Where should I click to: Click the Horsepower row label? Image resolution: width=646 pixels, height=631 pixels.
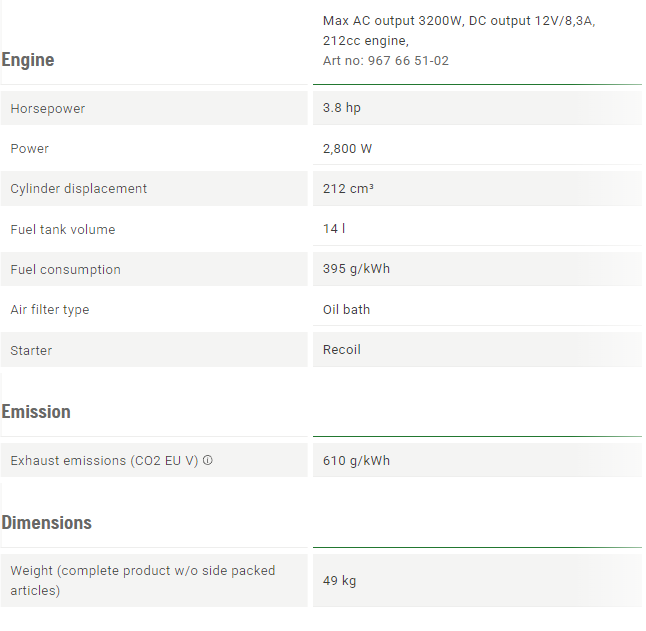tap(48, 108)
